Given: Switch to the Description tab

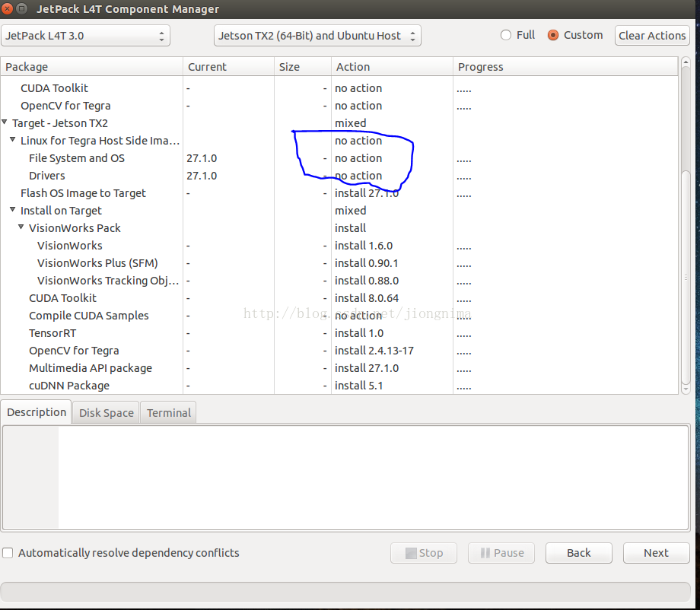Looking at the screenshot, I should 37,412.
